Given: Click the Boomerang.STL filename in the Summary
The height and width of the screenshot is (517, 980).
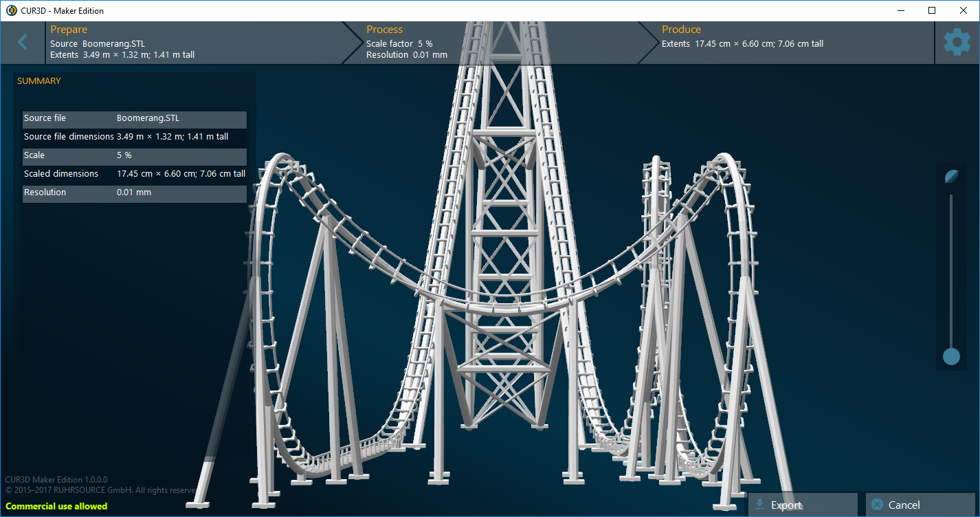Looking at the screenshot, I should click(x=148, y=118).
